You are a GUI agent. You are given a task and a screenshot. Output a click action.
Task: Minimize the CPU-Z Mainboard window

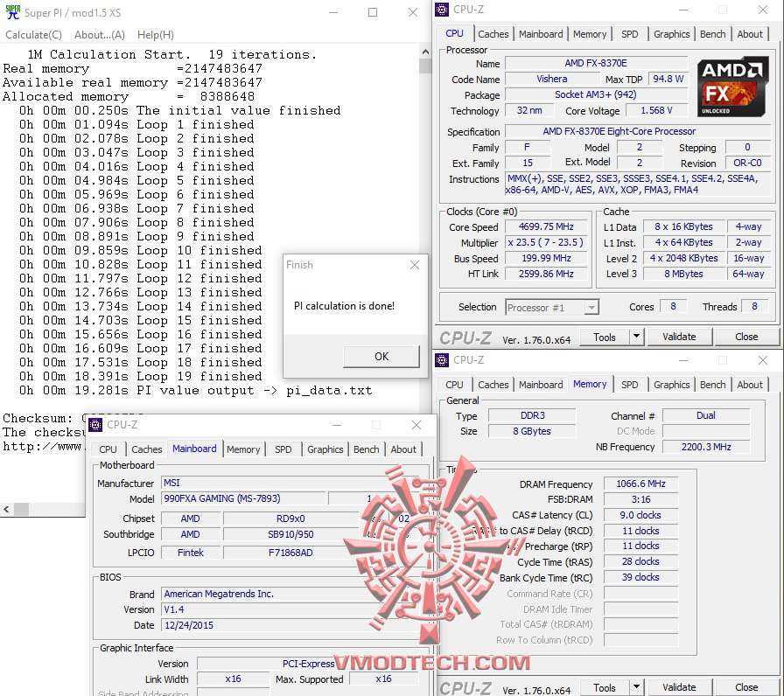(337, 425)
